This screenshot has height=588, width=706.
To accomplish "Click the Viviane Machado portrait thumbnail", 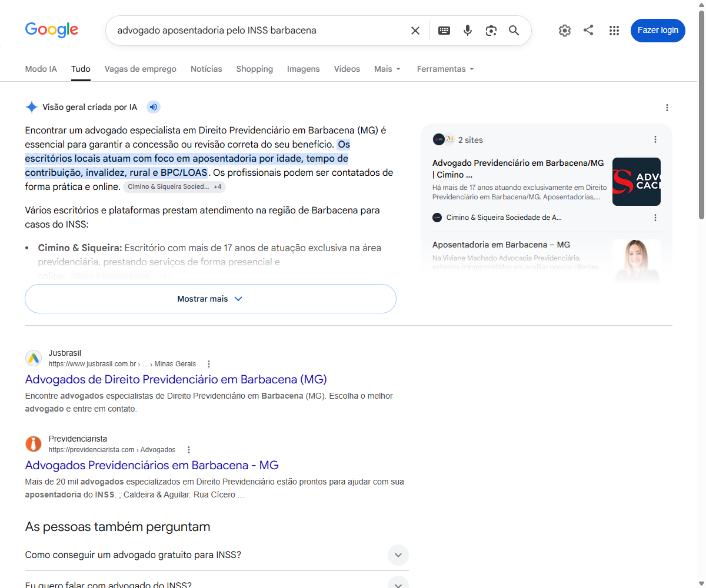I will click(x=637, y=262).
